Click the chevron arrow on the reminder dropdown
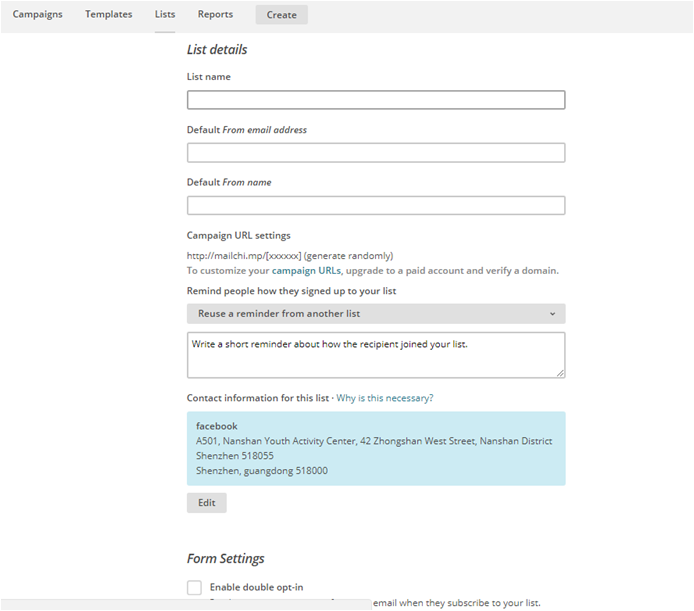This screenshot has height=611, width=694. pyautogui.click(x=553, y=314)
